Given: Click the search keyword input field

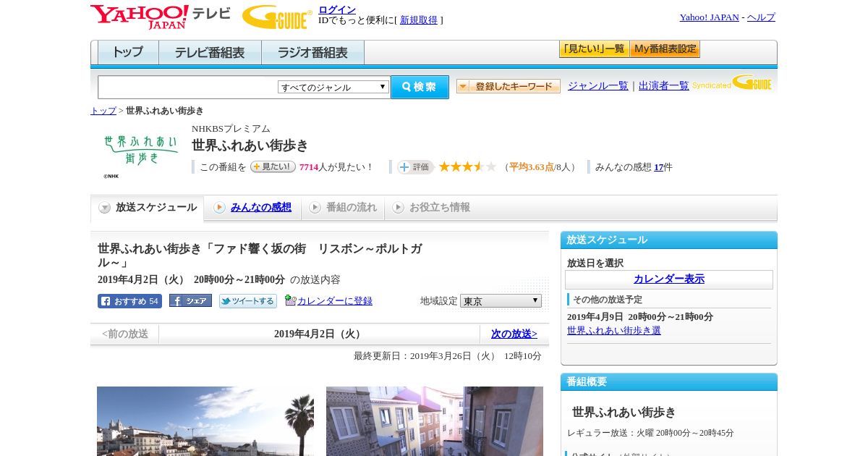Looking at the screenshot, I should [x=188, y=87].
